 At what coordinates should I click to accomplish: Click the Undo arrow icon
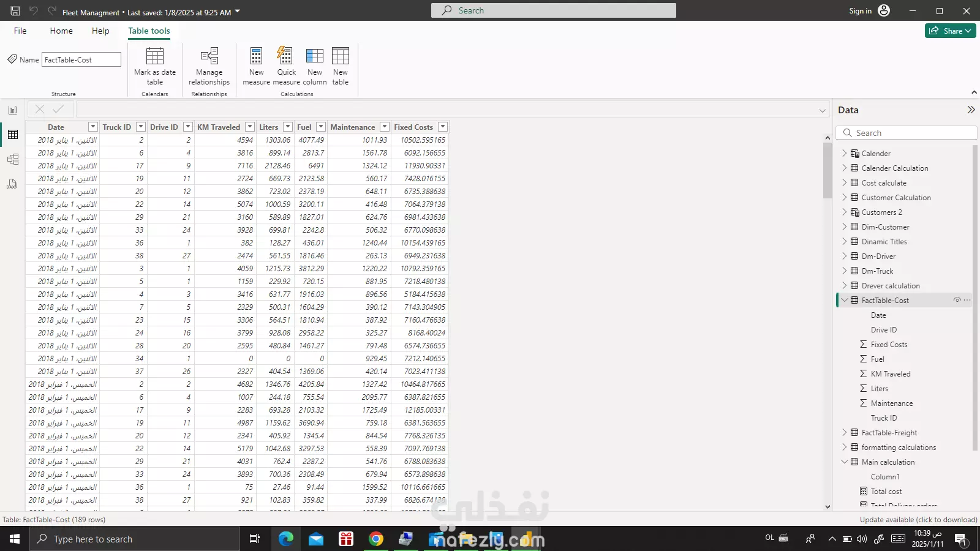pyautogui.click(x=34, y=11)
